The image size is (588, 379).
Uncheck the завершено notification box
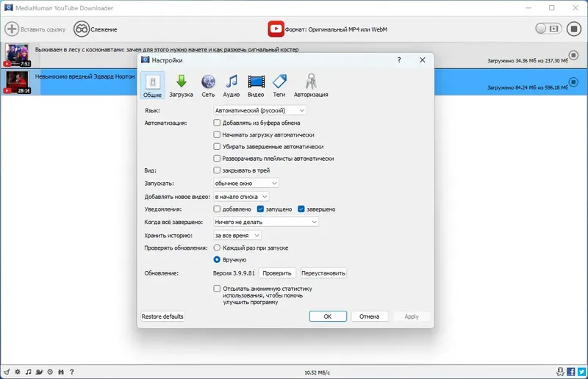point(301,209)
